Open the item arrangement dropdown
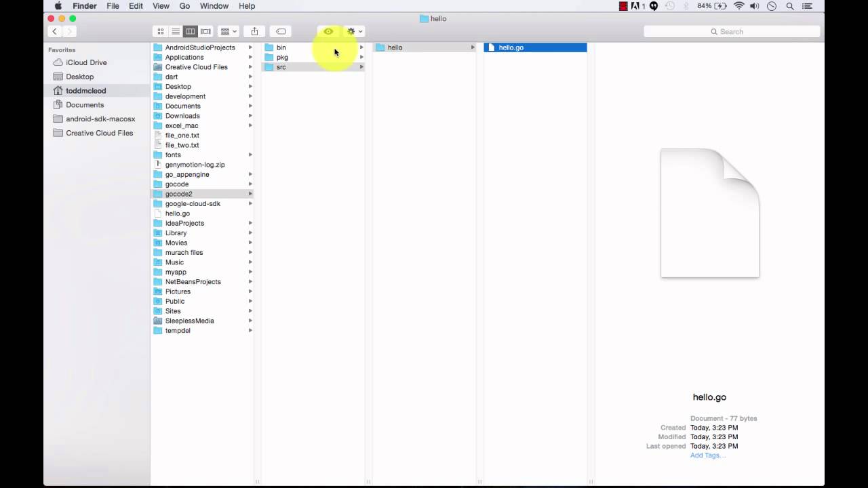Viewport: 868px width, 488px height. [229, 31]
